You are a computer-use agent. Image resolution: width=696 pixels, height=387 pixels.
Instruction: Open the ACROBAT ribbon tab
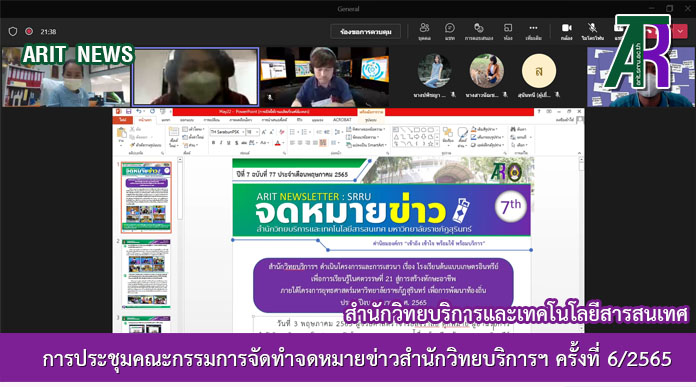coord(342,120)
